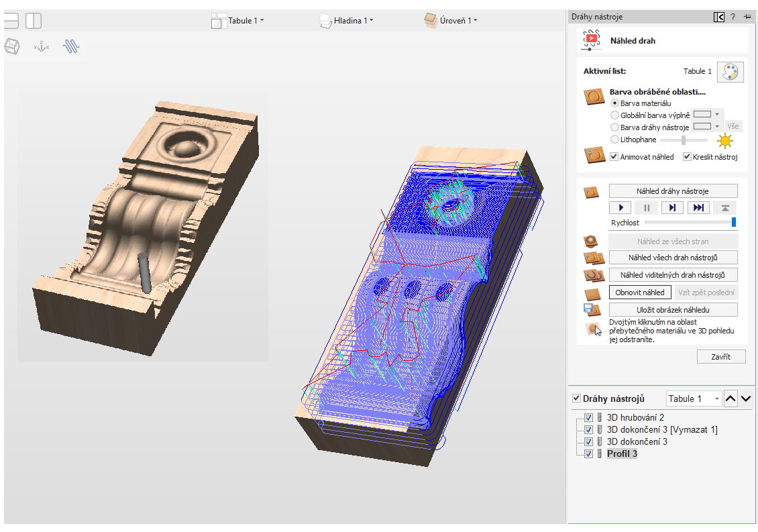This screenshot has width=758, height=532.
Task: Click the toolpath wave icon in toolbar
Action: click(x=72, y=46)
